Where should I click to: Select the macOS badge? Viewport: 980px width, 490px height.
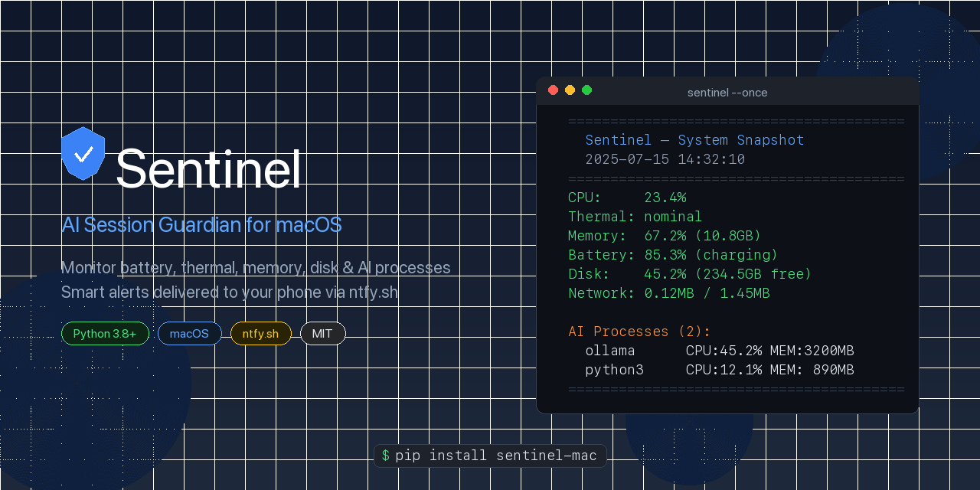tap(190, 334)
